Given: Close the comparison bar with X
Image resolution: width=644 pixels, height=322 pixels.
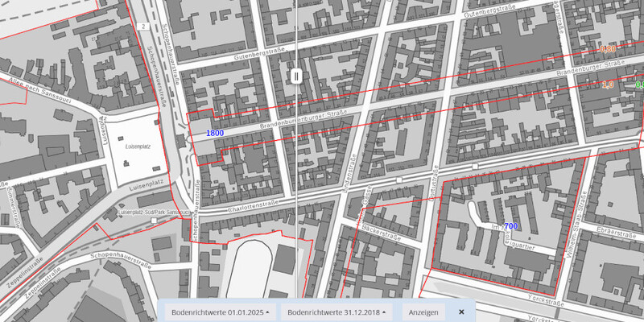Looking at the screenshot, I should point(461,312).
